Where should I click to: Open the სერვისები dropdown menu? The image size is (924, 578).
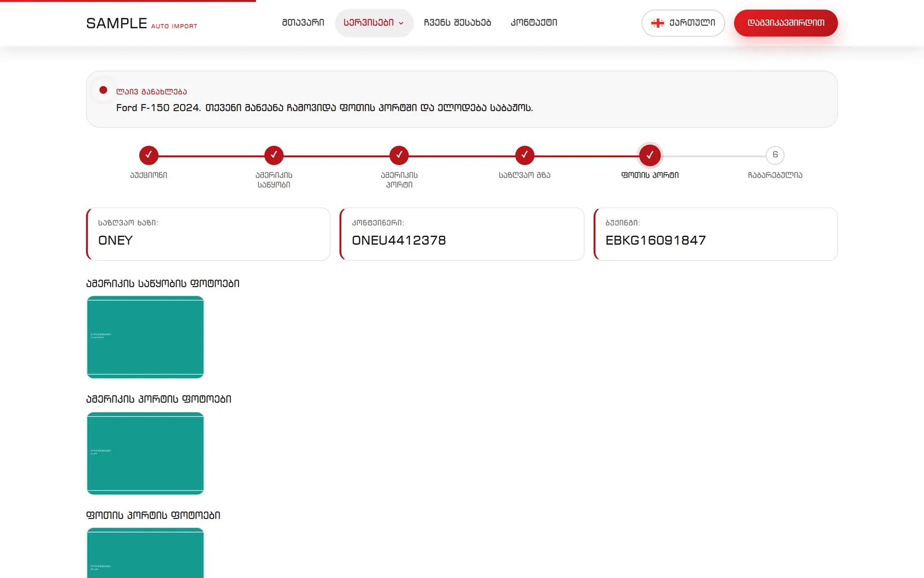click(374, 23)
